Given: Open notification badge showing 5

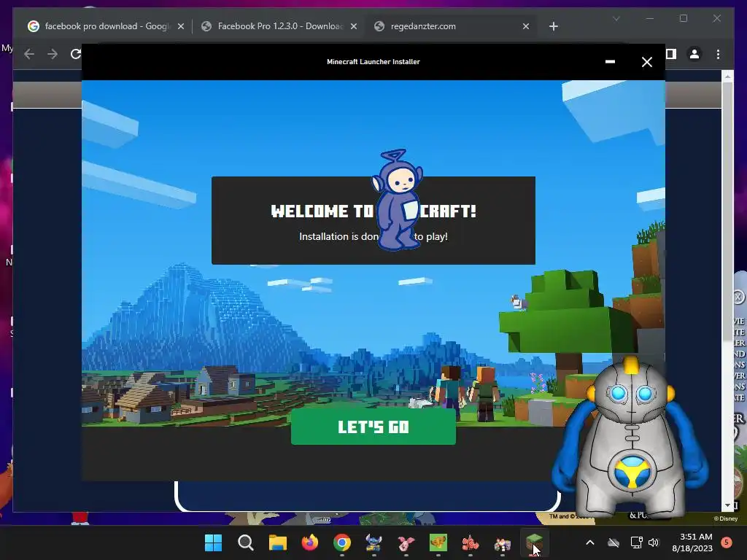Looking at the screenshot, I should pyautogui.click(x=727, y=542).
